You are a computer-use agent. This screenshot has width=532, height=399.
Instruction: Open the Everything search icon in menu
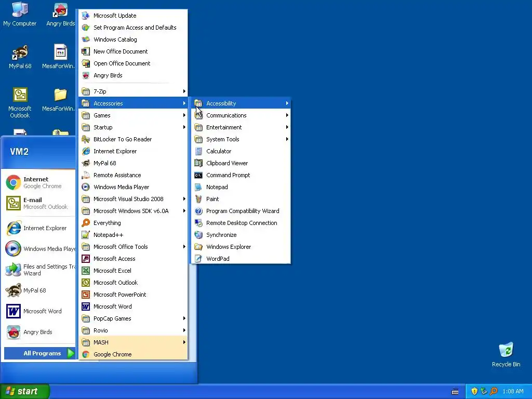coord(86,223)
